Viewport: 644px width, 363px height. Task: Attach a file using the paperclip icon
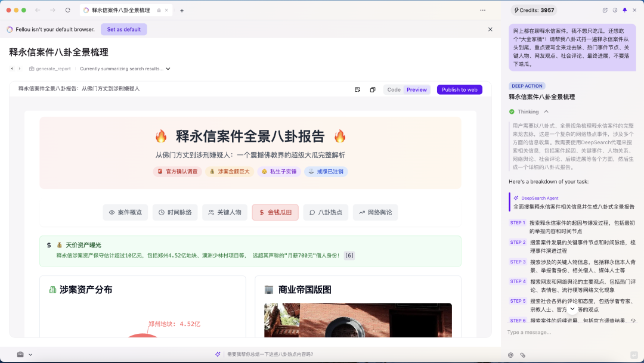pos(524,355)
